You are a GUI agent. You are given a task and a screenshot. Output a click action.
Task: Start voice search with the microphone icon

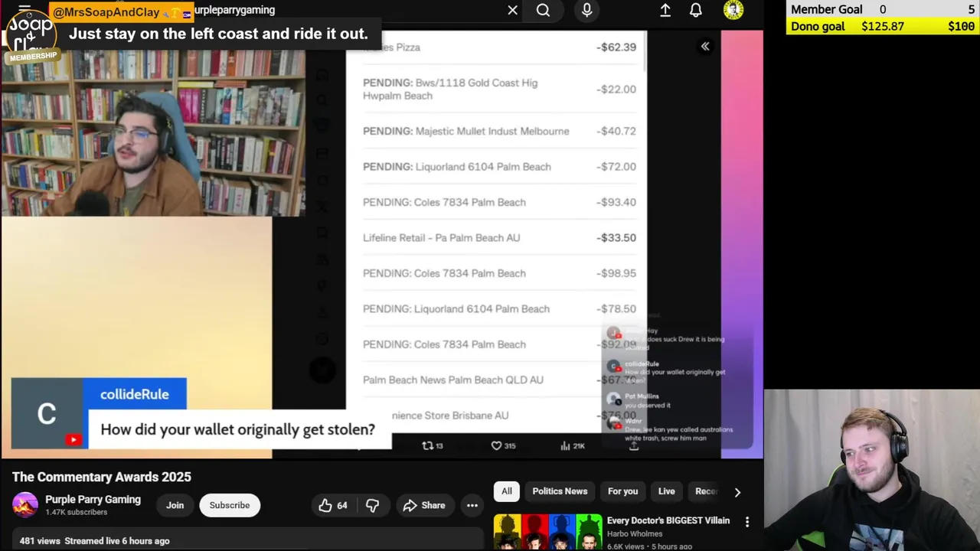coord(586,10)
